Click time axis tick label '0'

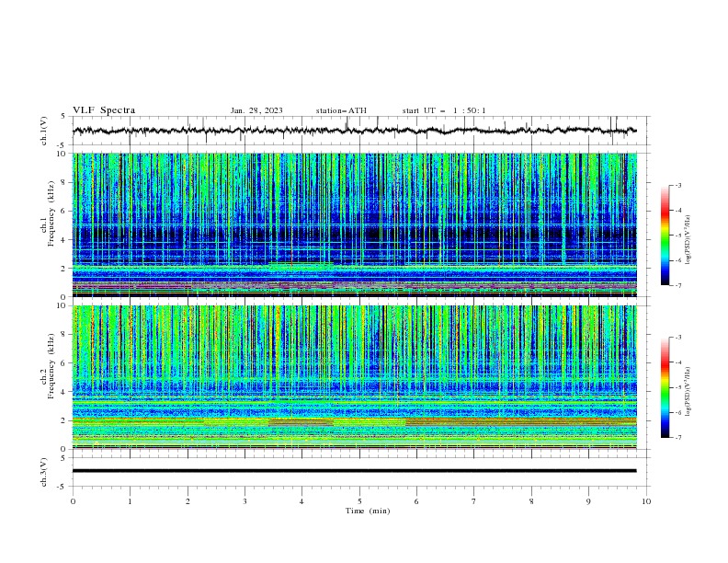73,501
